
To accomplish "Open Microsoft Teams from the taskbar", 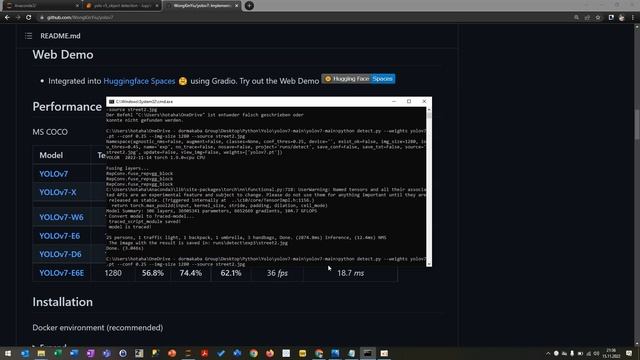I will pos(107,353).
